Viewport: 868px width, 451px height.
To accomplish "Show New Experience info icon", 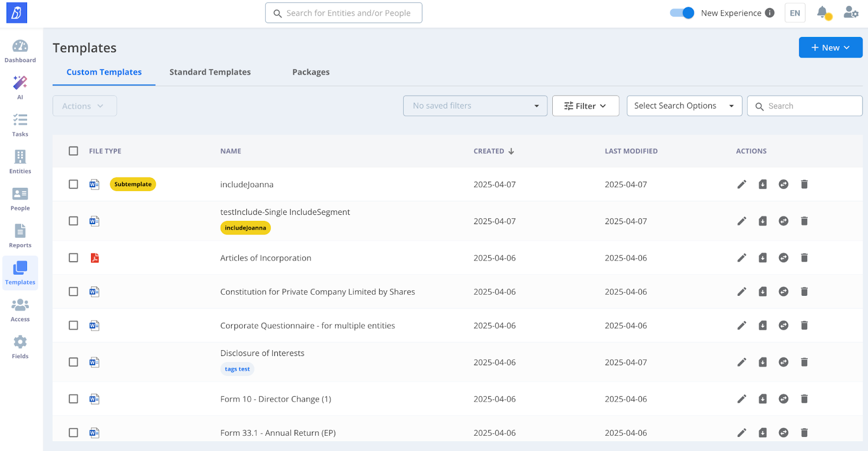I will [x=770, y=13].
